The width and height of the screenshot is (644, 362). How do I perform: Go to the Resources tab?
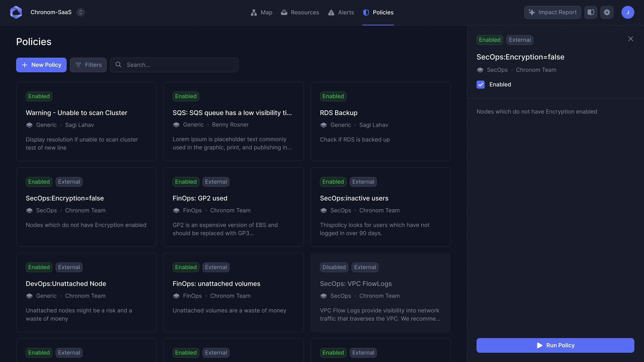(300, 12)
